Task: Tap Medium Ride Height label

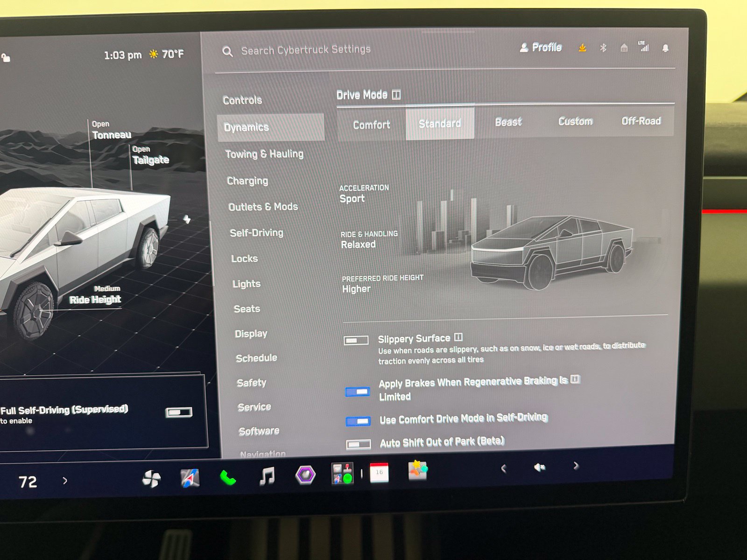Action: (95, 295)
